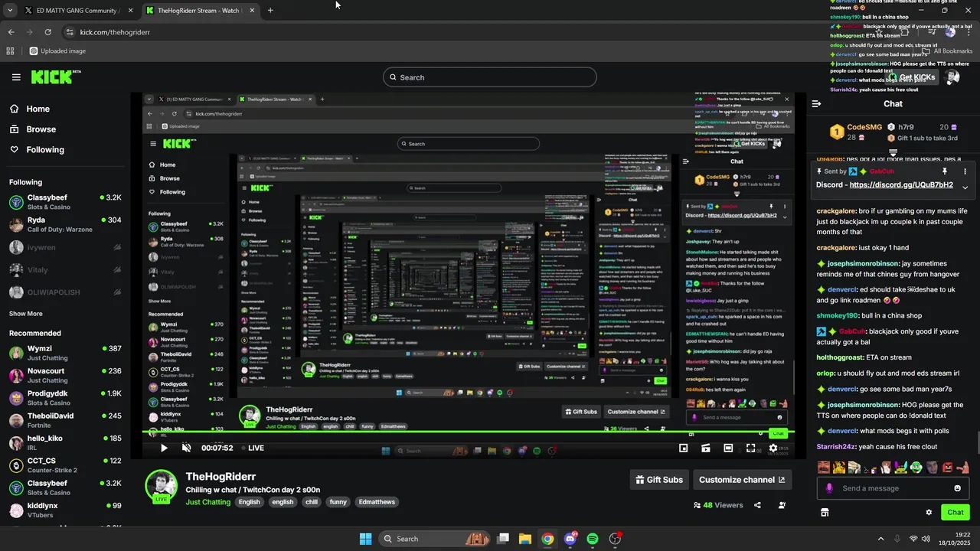Unpin the pinned chat message

point(945,171)
